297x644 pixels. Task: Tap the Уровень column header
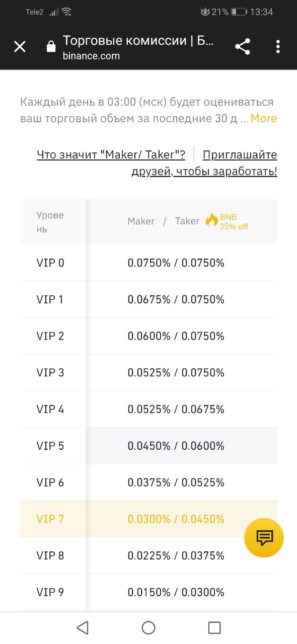pos(50,222)
